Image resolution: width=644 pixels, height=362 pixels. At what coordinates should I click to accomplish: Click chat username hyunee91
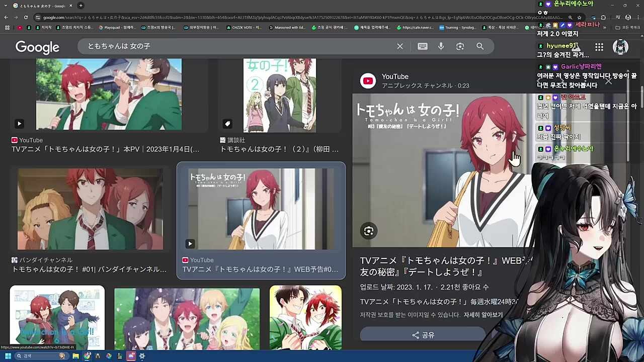point(561,46)
